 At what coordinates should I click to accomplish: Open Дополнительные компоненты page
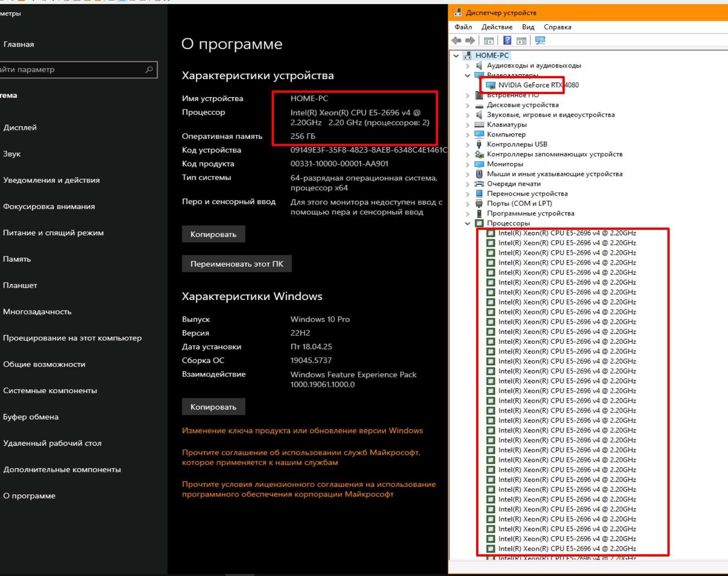[62, 470]
